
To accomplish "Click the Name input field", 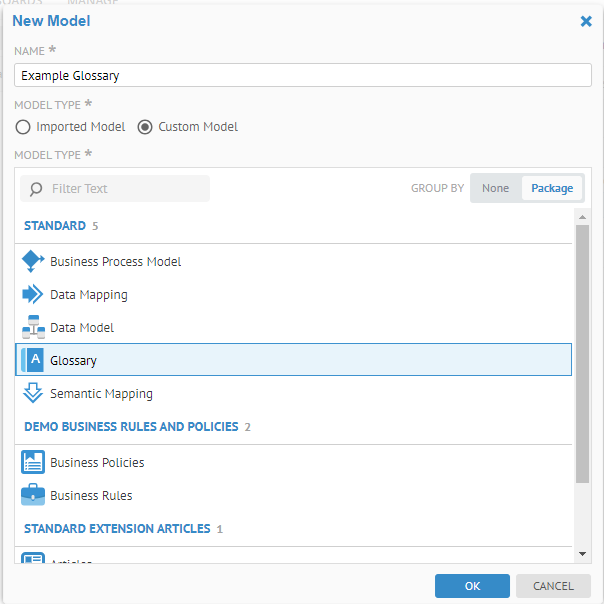I will coord(302,75).
